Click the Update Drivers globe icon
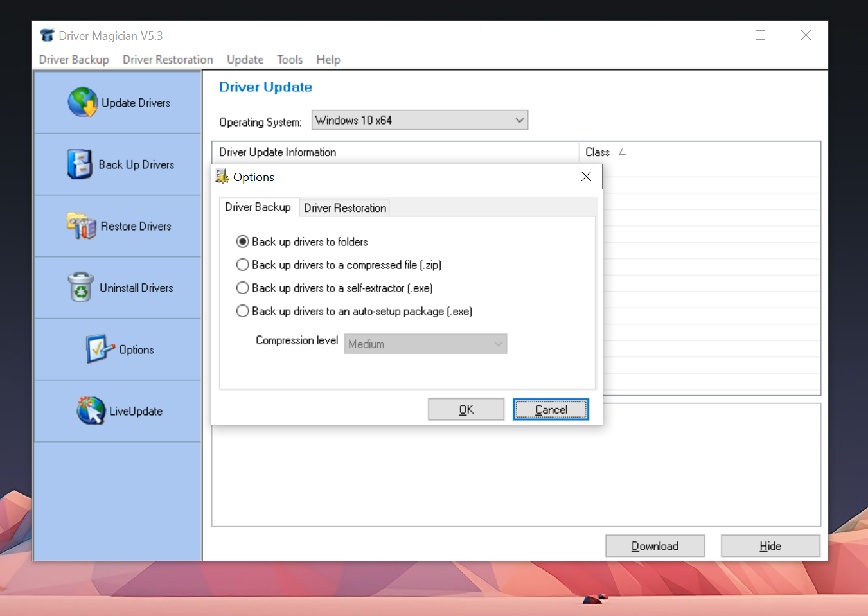This screenshot has height=616, width=868. point(83,102)
